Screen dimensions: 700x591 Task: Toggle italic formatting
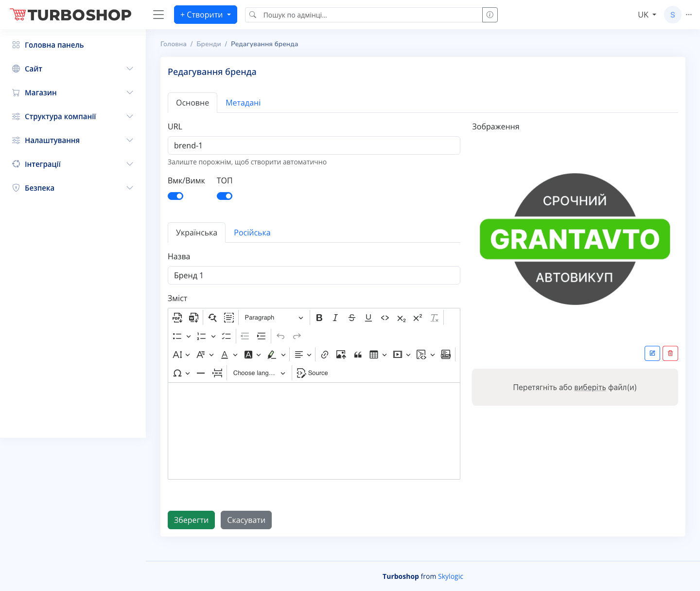(335, 318)
